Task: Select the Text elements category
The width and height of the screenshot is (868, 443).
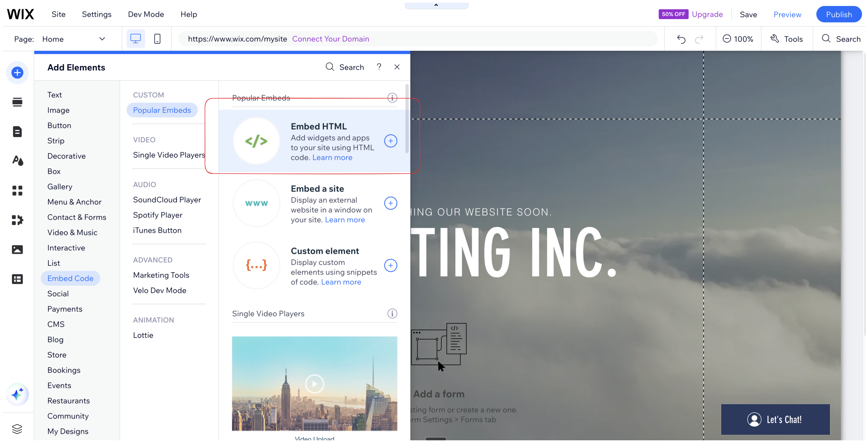Action: (54, 95)
